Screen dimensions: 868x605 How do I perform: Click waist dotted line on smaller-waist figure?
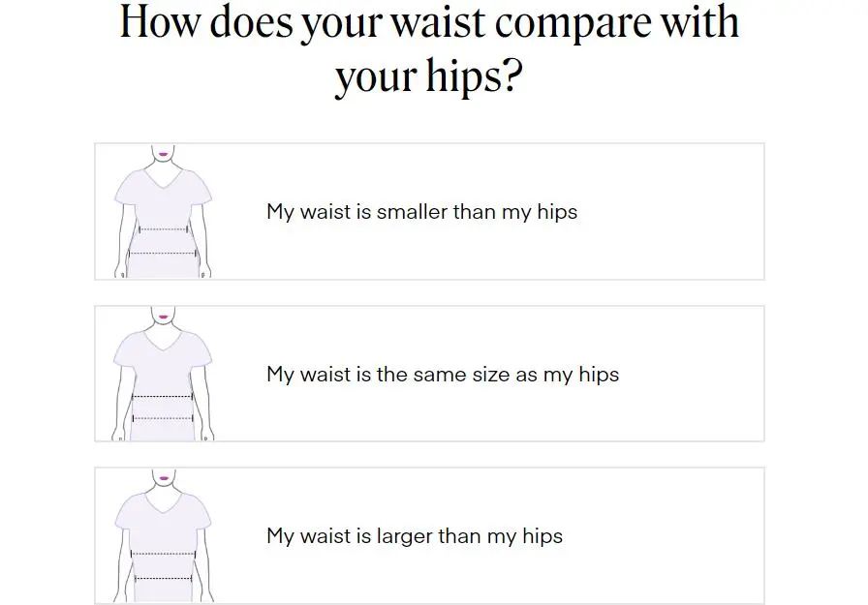coord(164,229)
